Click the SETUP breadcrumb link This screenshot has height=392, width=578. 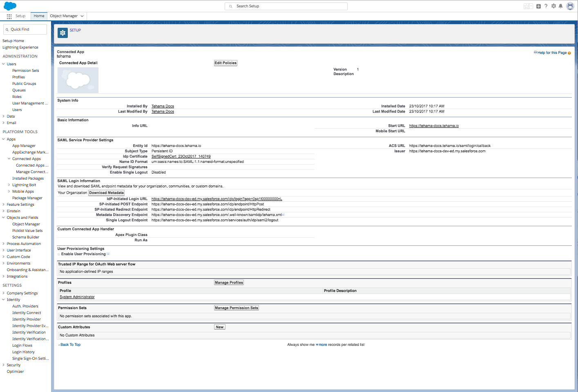point(75,30)
